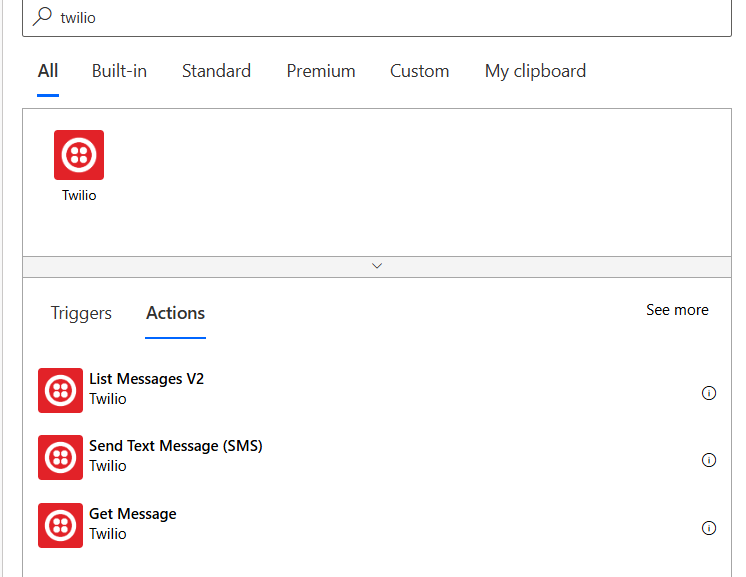Switch to the Built-in tab

(x=119, y=71)
